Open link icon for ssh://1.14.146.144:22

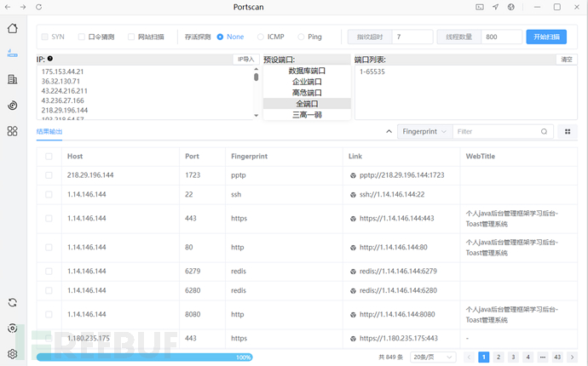point(353,195)
